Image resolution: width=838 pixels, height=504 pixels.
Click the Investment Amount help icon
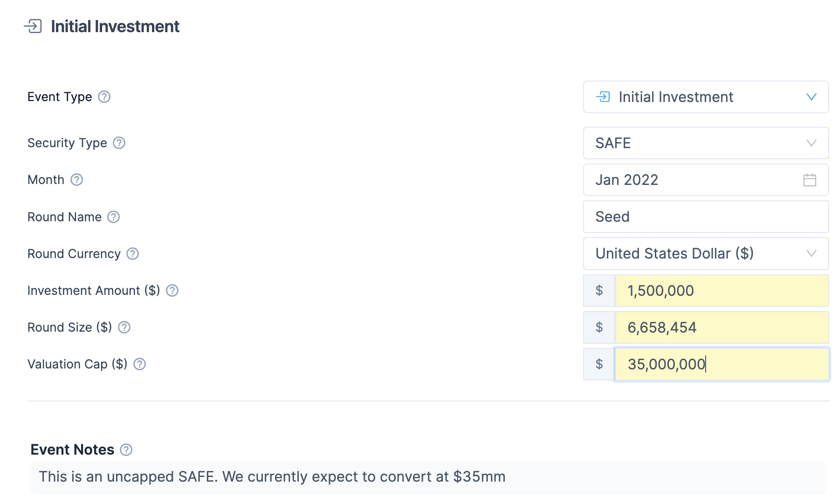point(172,291)
